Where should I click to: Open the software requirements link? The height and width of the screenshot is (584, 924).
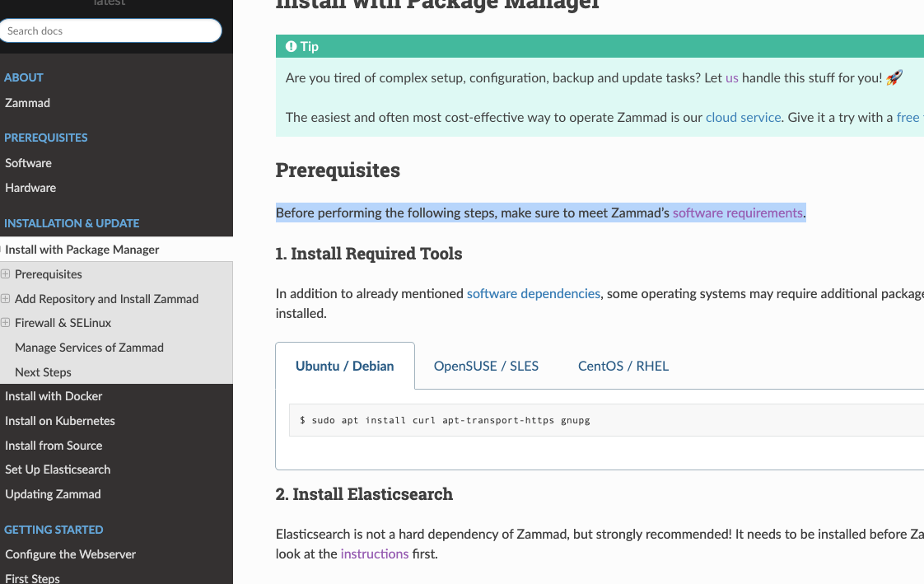[738, 213]
